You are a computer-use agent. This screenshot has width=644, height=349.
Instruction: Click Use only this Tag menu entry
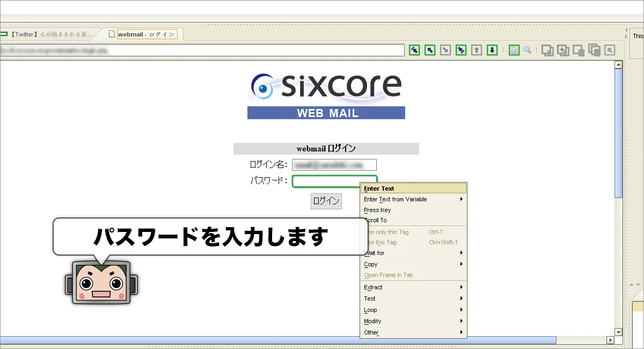coord(413,232)
